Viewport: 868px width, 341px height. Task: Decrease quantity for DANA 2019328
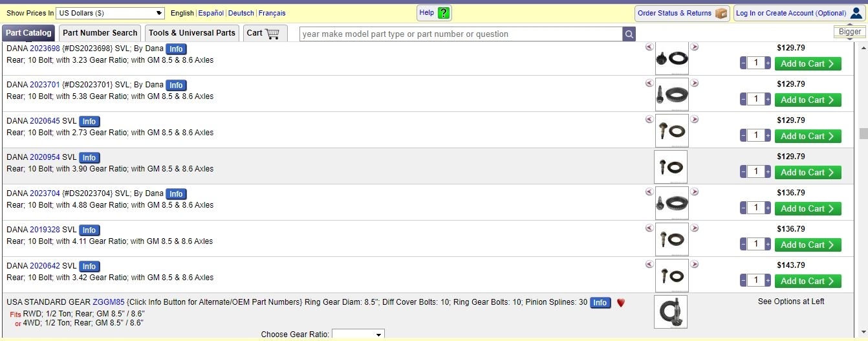coord(743,245)
